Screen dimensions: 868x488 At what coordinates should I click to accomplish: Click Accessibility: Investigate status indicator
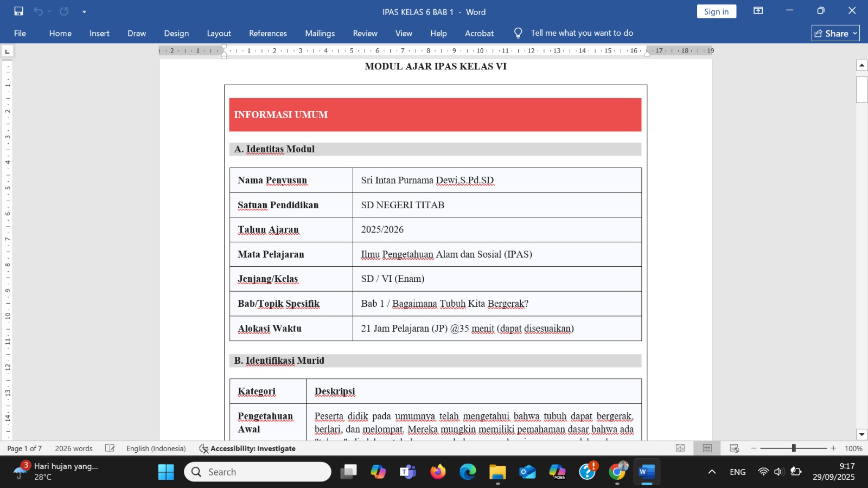(247, 448)
